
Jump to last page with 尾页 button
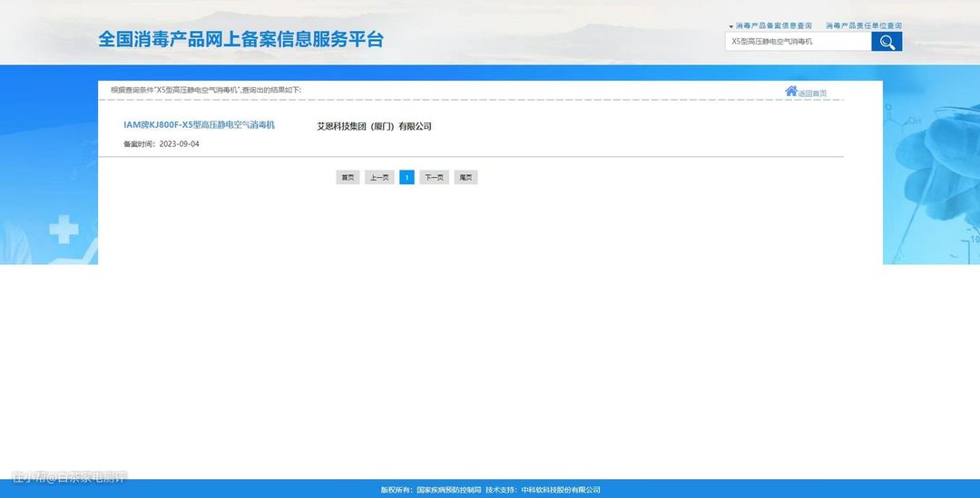(x=465, y=178)
